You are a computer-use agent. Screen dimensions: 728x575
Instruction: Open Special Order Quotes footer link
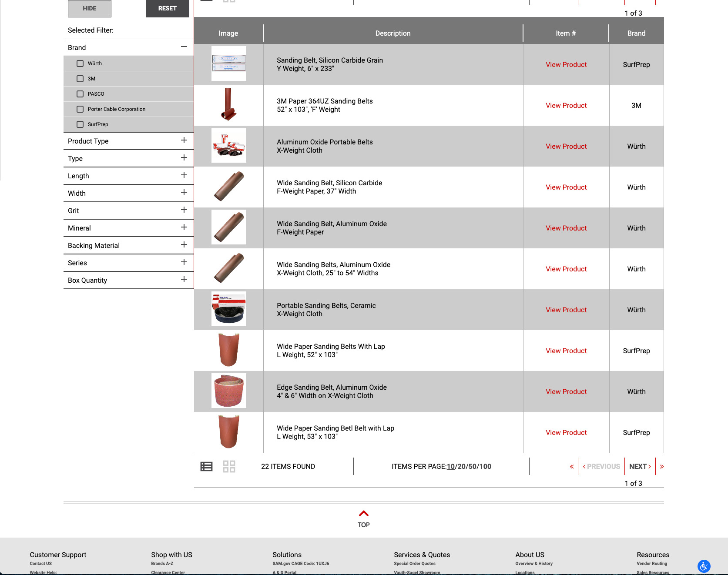[x=415, y=563]
